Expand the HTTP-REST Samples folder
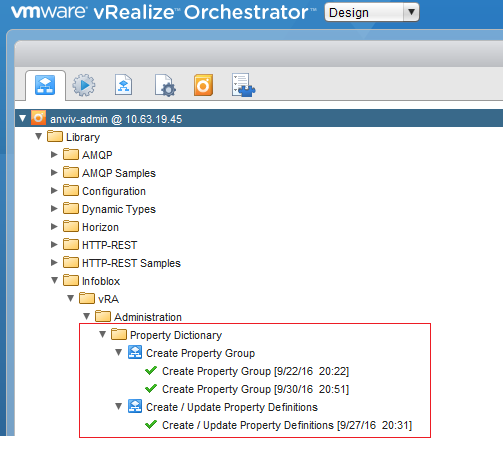Viewport: 503px width, 451px height. [x=54, y=262]
